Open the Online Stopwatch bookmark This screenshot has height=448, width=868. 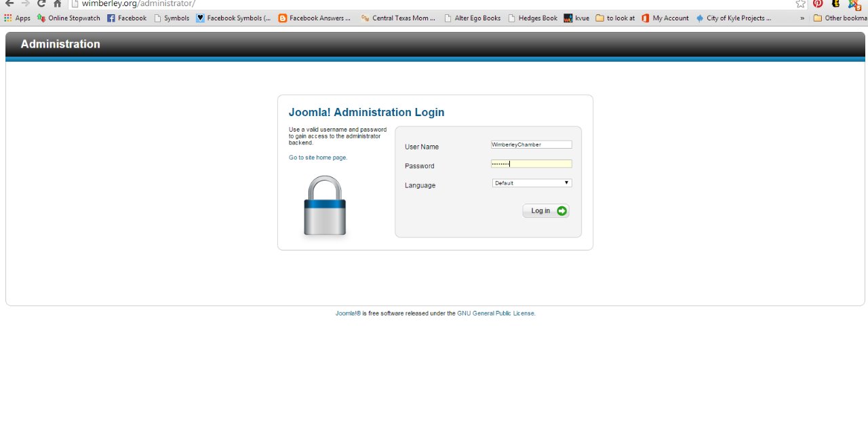coord(68,18)
